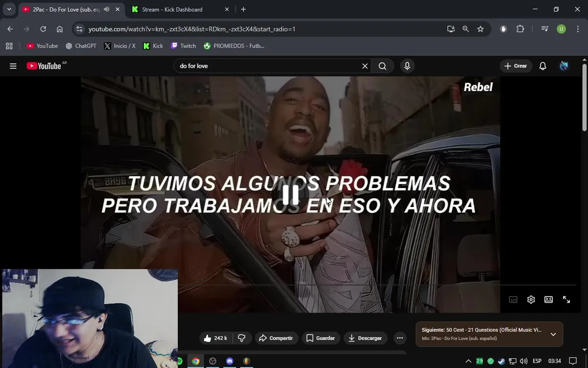
Task: Install app icon in address bar
Action: (x=451, y=29)
